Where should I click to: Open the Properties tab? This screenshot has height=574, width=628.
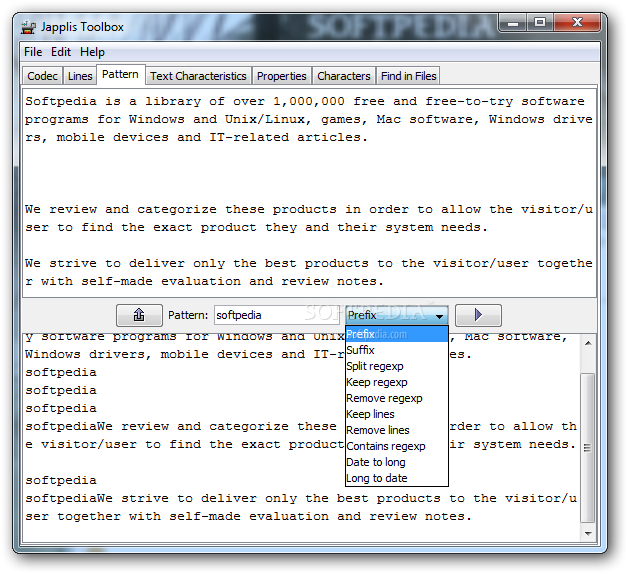282,76
